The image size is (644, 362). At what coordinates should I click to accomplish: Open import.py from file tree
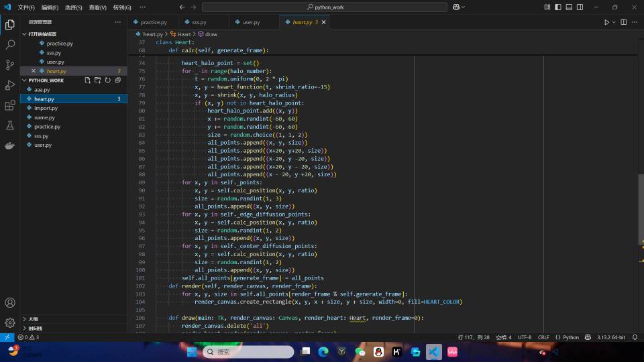(x=46, y=108)
